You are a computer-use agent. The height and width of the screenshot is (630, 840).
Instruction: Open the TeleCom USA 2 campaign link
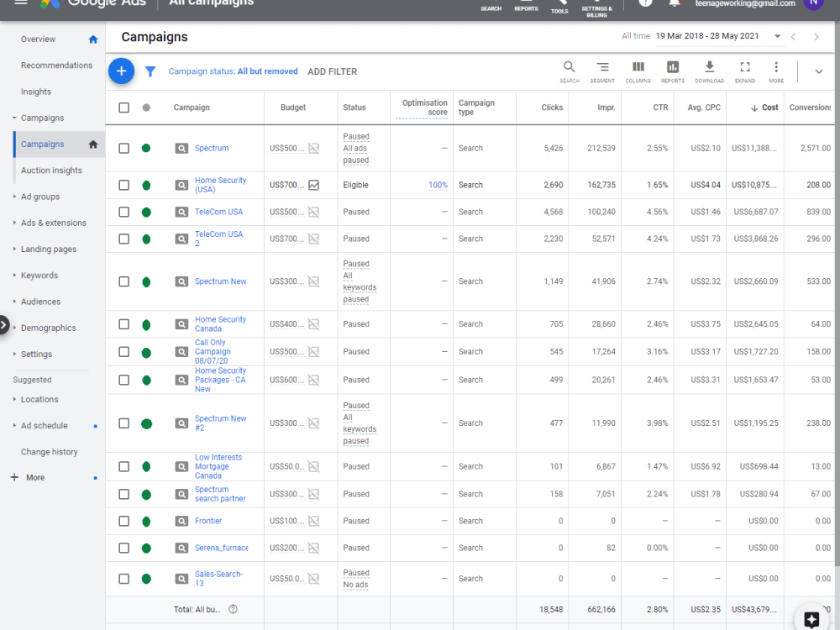point(218,239)
